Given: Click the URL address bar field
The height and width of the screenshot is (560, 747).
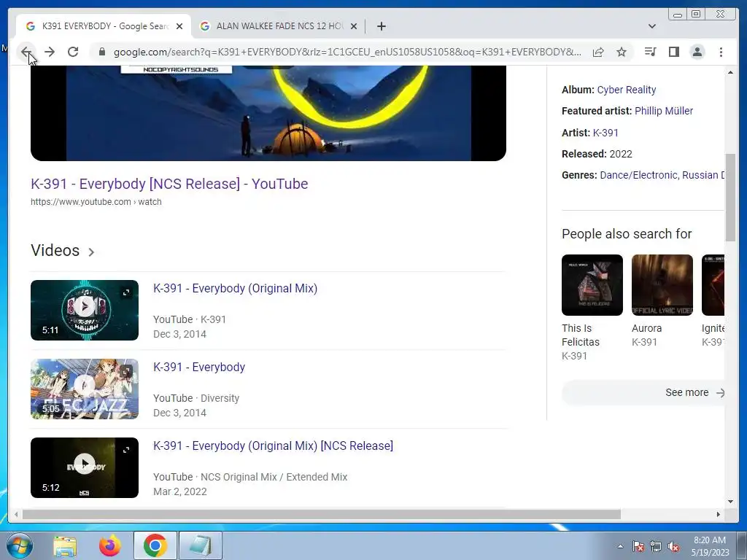Looking at the screenshot, I should tap(347, 52).
